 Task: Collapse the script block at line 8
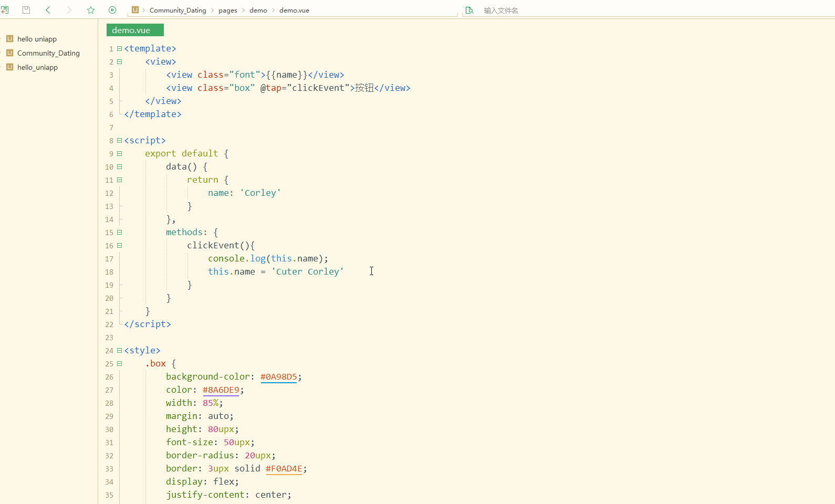[x=119, y=140]
